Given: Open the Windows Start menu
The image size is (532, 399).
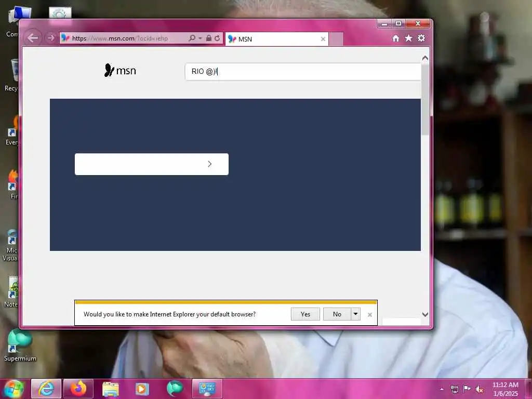Looking at the screenshot, I should pos(14,389).
